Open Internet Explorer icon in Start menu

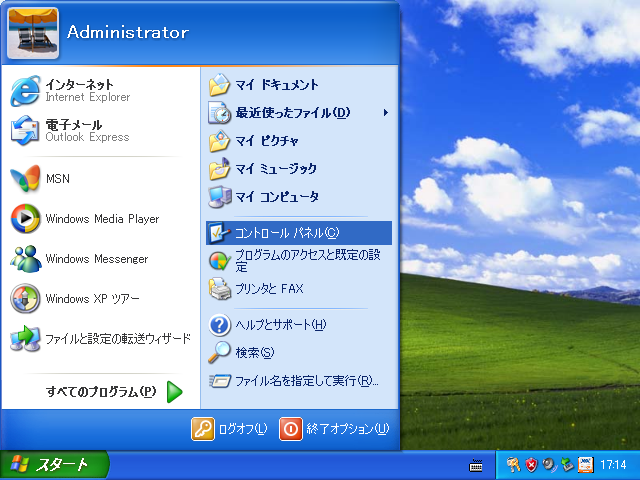[25, 91]
